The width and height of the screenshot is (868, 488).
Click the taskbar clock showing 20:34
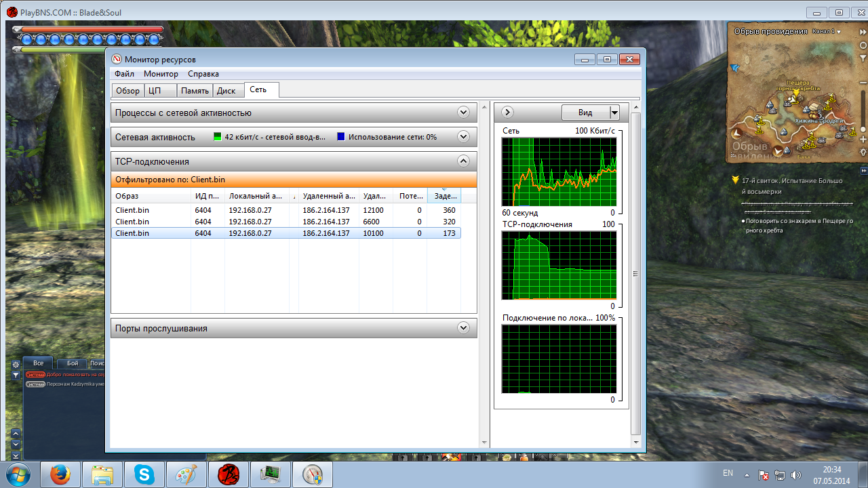point(832,469)
